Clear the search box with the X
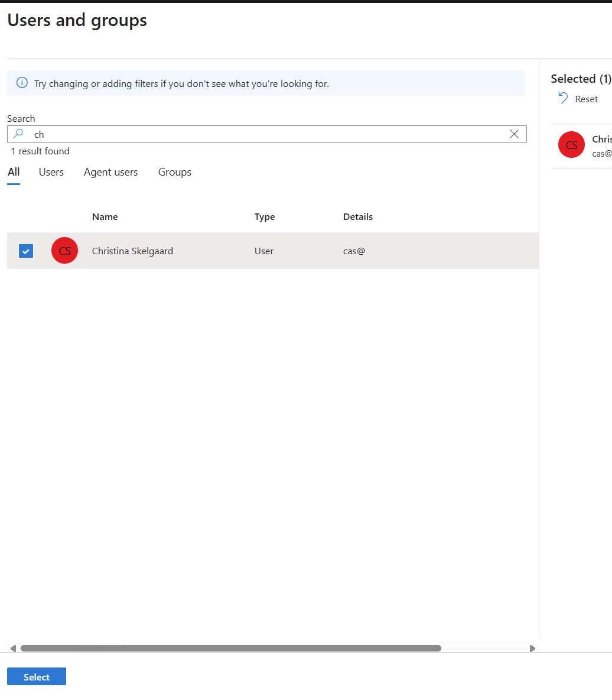Screen dimensions: 612x700 pos(514,134)
